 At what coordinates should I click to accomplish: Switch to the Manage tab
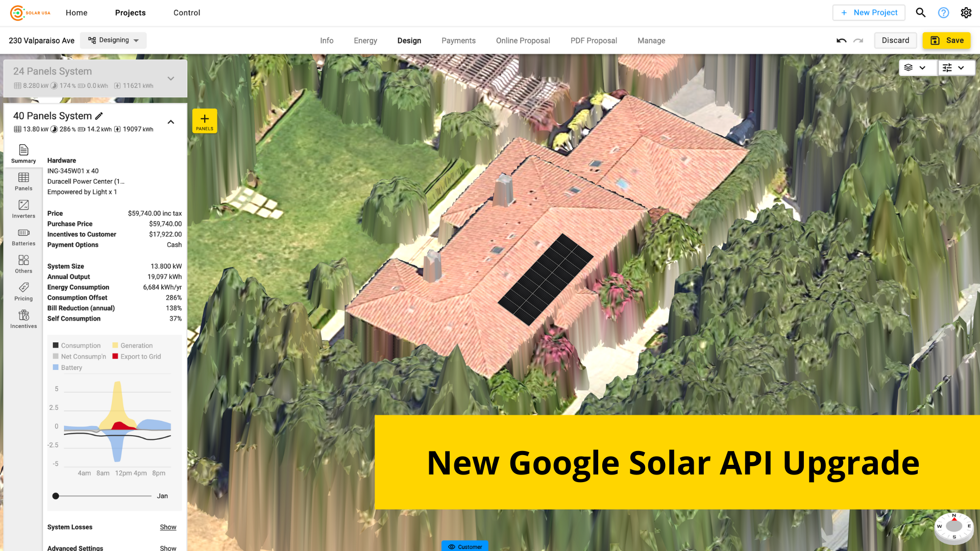coord(651,41)
